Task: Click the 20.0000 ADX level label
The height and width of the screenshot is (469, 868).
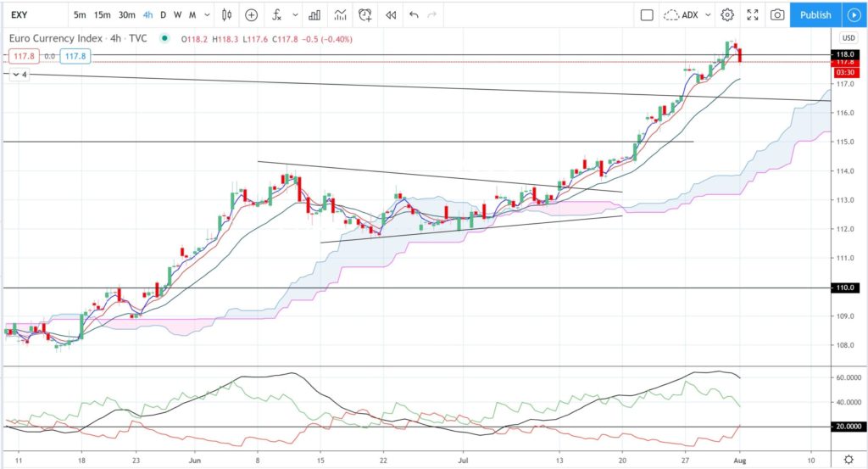Action: 849,427
